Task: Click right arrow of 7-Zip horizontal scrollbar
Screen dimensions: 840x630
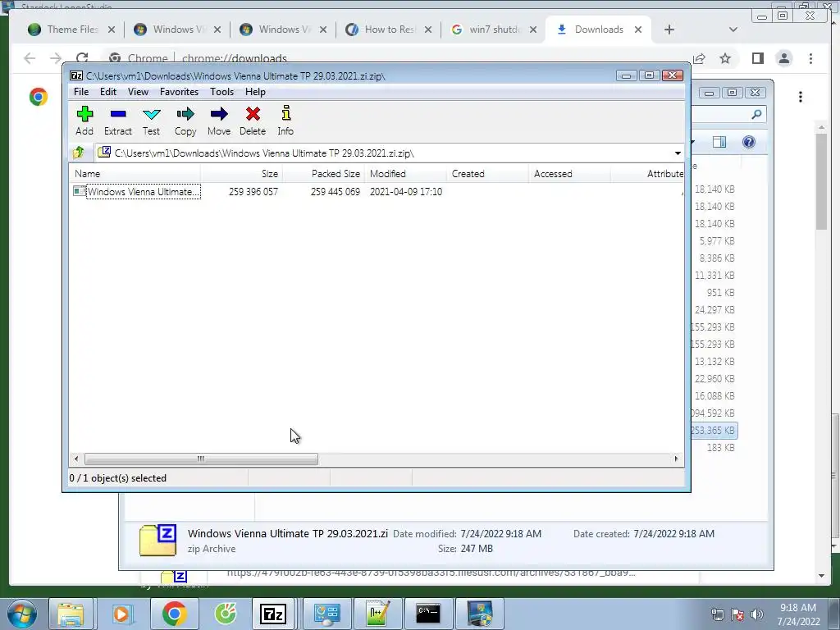Action: [676, 459]
